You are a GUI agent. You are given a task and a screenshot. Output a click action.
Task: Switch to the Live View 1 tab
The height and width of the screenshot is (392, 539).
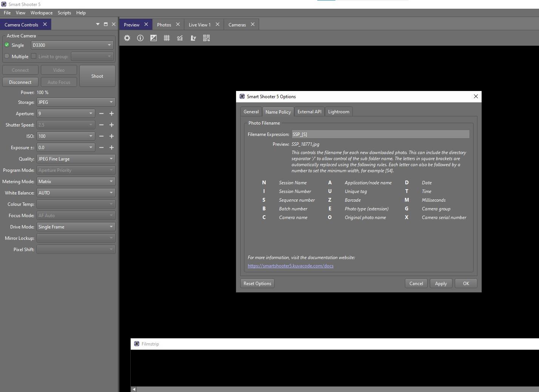point(199,25)
